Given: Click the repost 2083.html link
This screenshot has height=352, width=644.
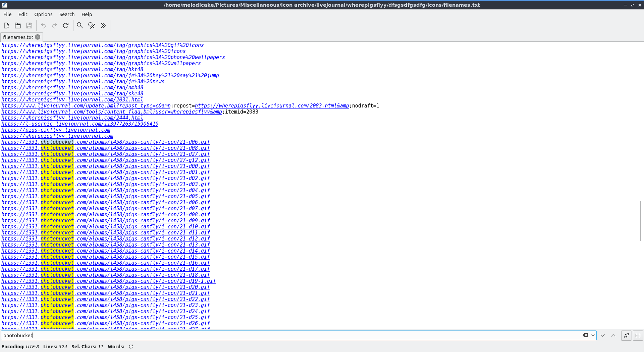Looking at the screenshot, I should pos(272,106).
